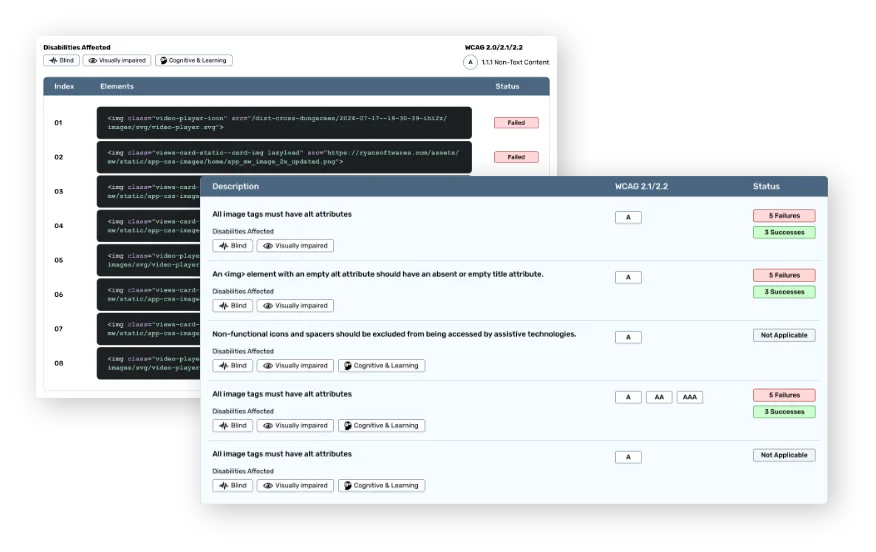Viewport: 876px width, 552px height.
Task: Click the WCAG 2.0/2.1/2.2 label in back window
Action: [494, 47]
